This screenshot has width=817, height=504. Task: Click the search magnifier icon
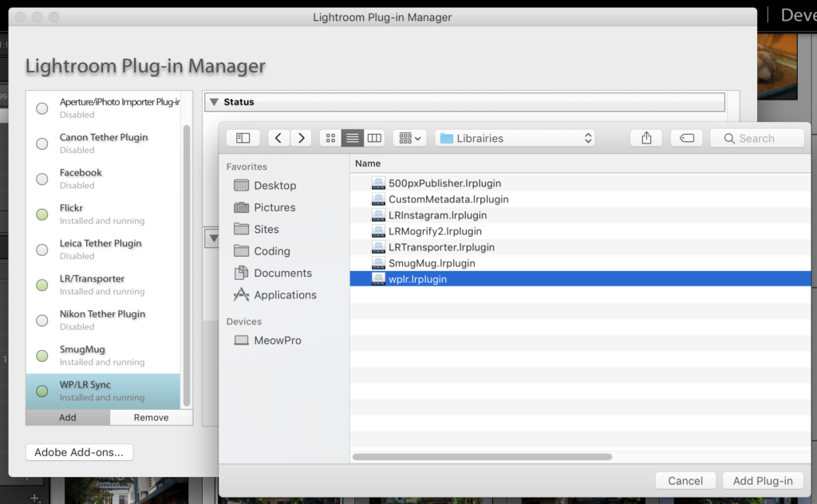[729, 139]
